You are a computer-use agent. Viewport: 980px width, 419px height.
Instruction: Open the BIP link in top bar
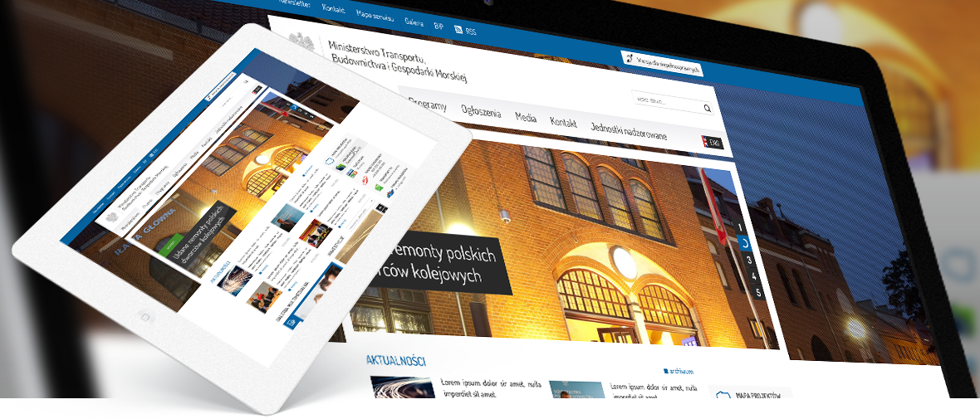click(x=439, y=26)
